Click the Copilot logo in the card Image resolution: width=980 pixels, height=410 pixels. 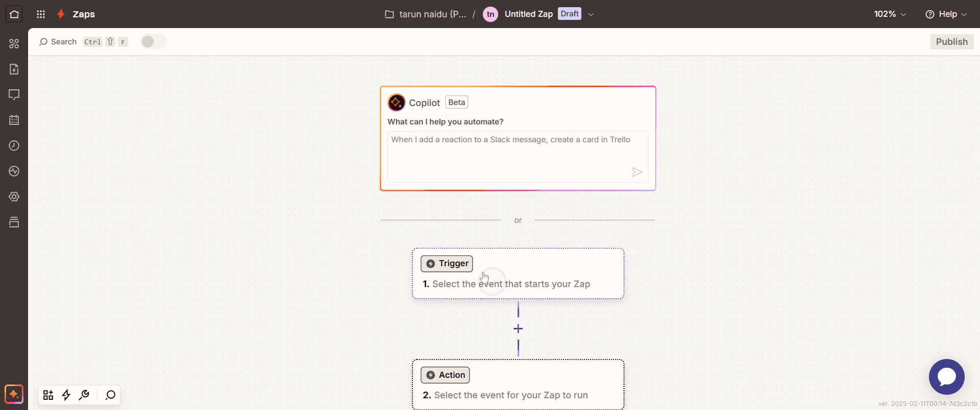point(396,102)
